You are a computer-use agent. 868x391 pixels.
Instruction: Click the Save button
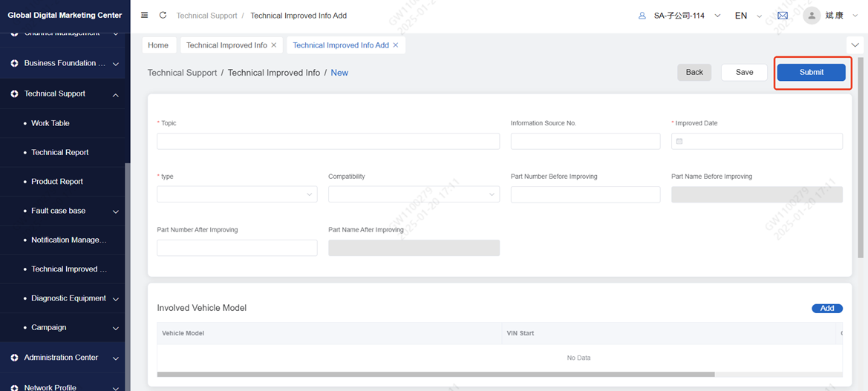[744, 72]
